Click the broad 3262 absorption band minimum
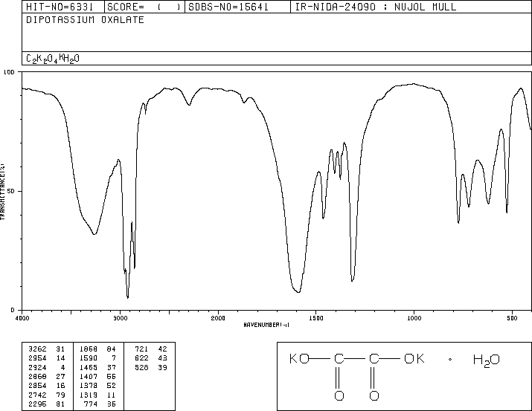The width and height of the screenshot is (532, 411). coord(94,234)
